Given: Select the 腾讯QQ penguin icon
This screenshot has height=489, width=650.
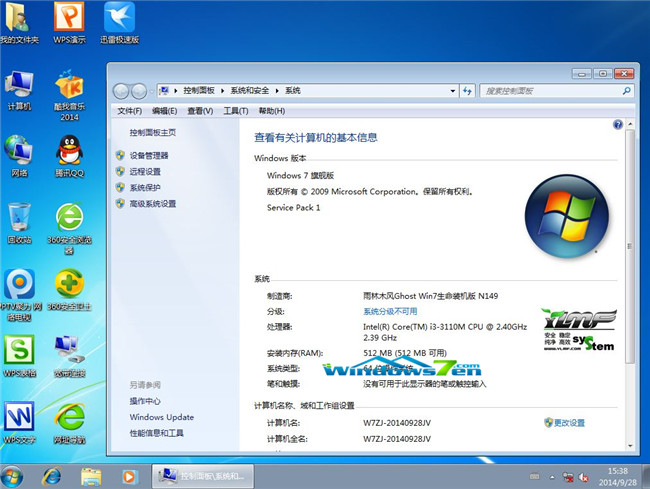Looking at the screenshot, I should point(69,157).
